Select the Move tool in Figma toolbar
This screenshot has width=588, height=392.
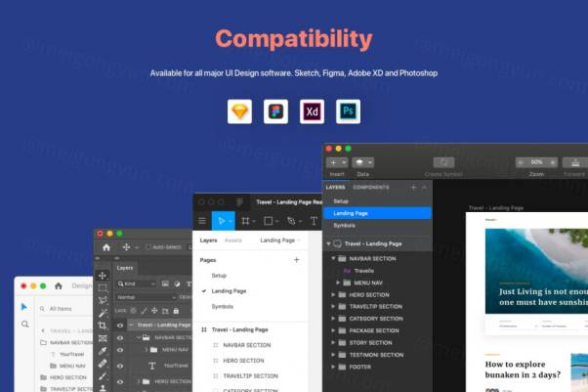click(223, 222)
